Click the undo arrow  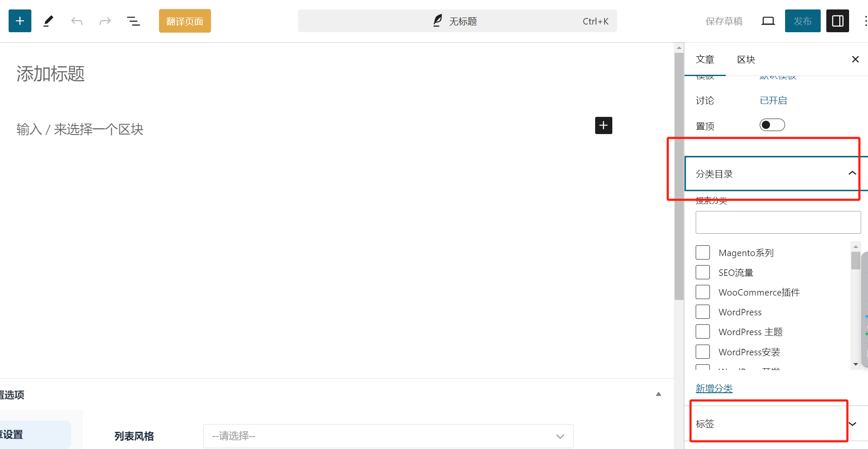[77, 21]
